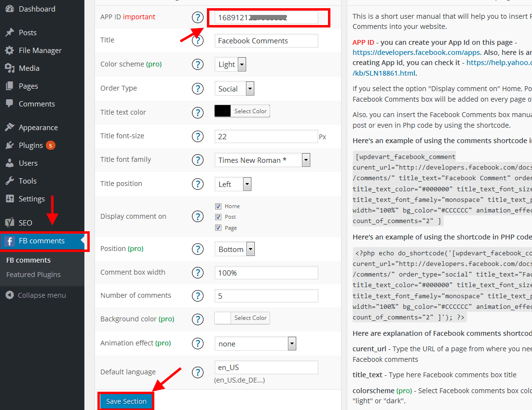
Task: Click the APP ID input field
Action: [x=268, y=17]
